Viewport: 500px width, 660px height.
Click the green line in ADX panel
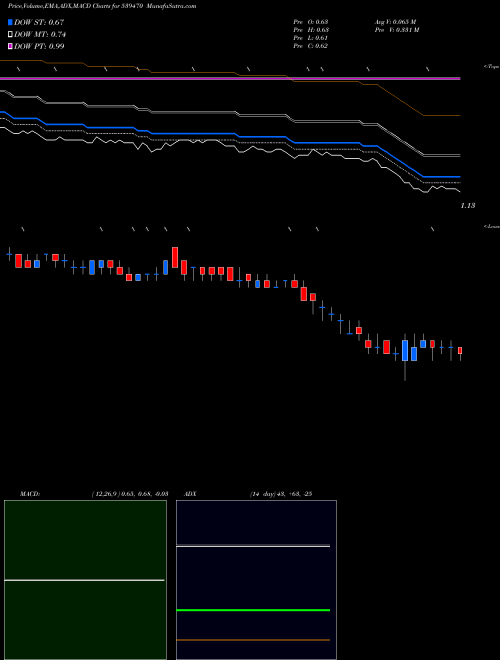[253, 610]
